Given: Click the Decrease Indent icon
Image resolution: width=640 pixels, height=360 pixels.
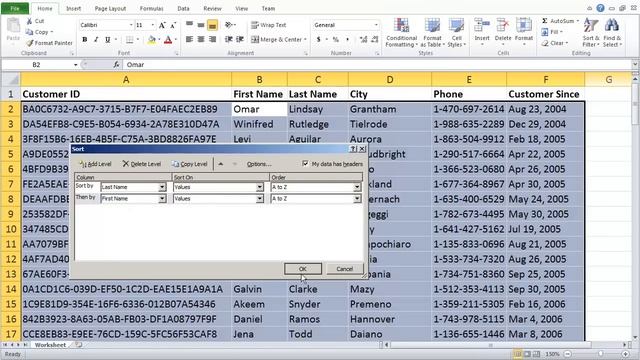Looking at the screenshot, I should pyautogui.click(x=229, y=40).
